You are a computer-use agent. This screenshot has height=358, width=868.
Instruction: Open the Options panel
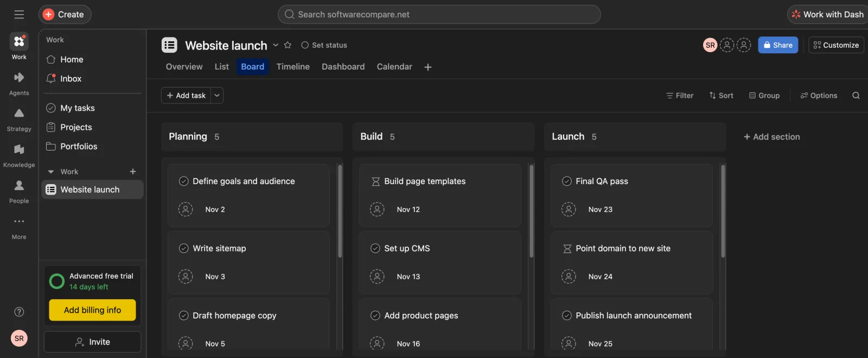(x=819, y=96)
